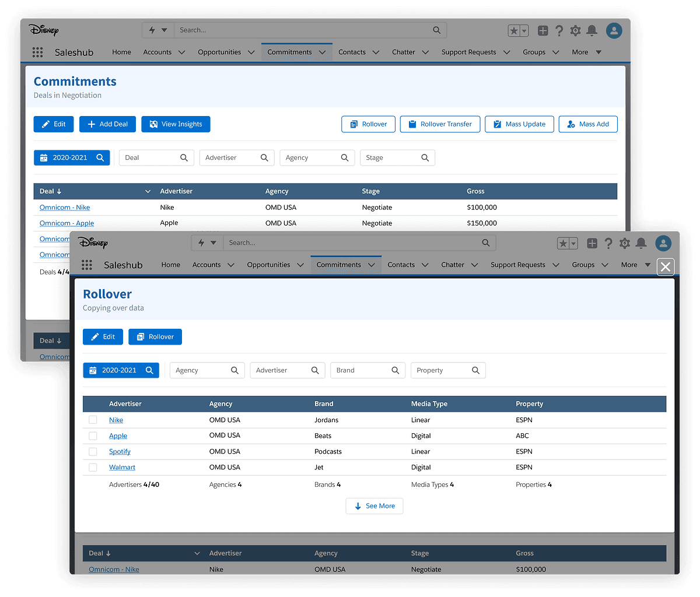Click Mass Add button
700x597 pixels.
(588, 124)
